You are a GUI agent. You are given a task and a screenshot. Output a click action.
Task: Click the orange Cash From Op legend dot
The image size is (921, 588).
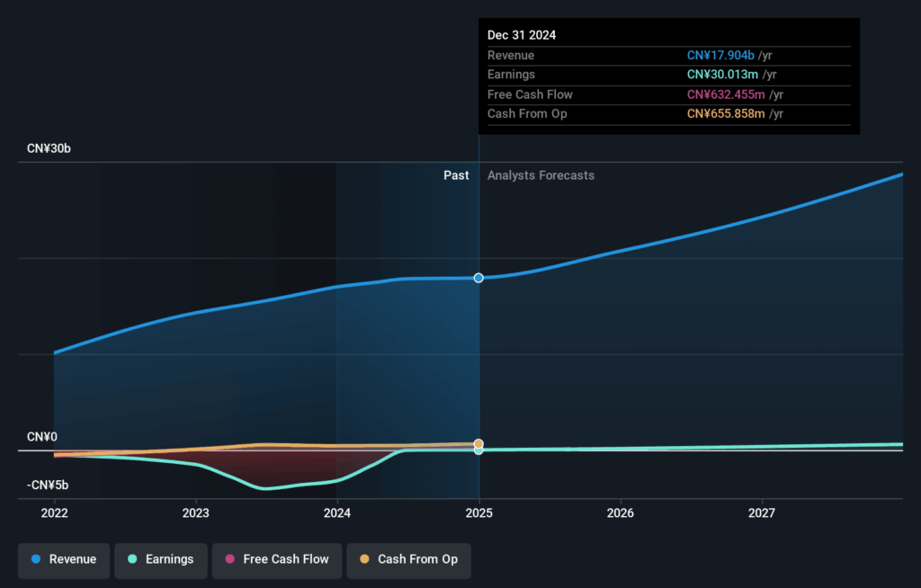364,559
